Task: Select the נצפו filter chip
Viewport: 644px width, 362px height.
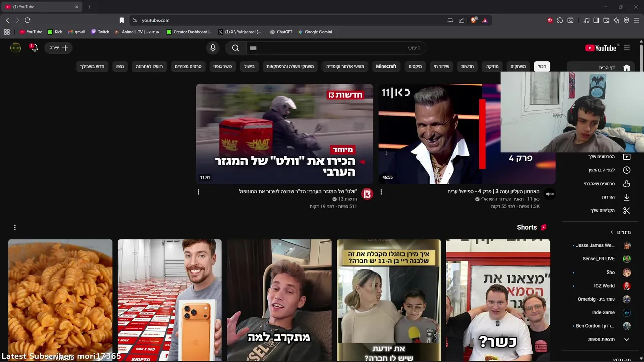Action: (120, 66)
